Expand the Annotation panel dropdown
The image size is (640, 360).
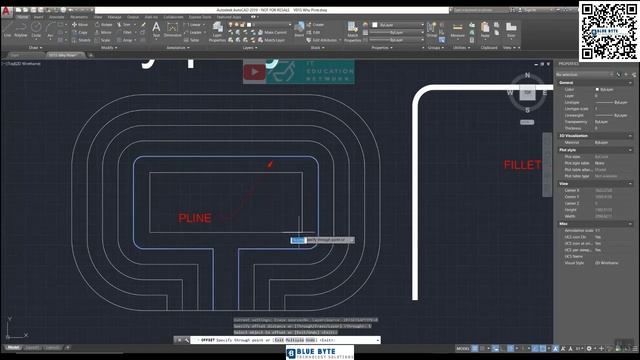[x=178, y=48]
